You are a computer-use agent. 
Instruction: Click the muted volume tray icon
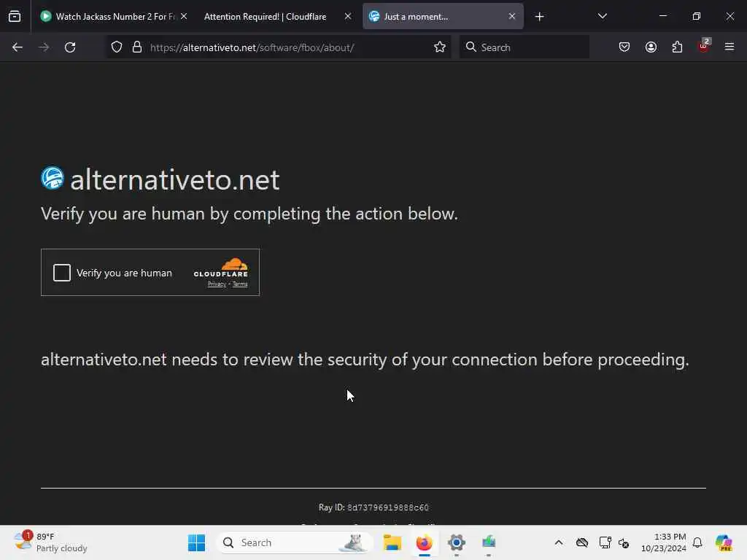pyautogui.click(x=624, y=542)
